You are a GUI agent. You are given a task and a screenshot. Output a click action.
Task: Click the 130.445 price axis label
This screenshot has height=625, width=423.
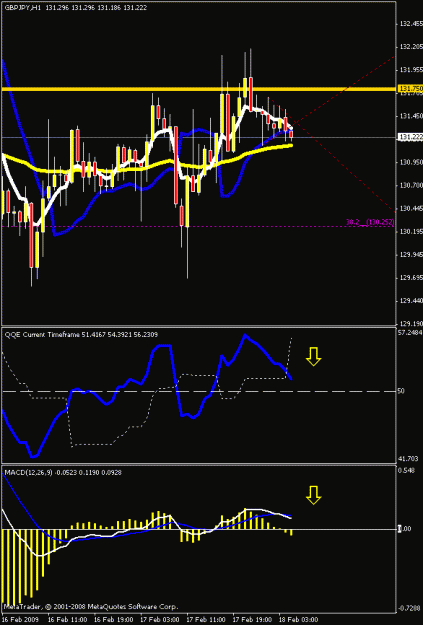(x=411, y=208)
